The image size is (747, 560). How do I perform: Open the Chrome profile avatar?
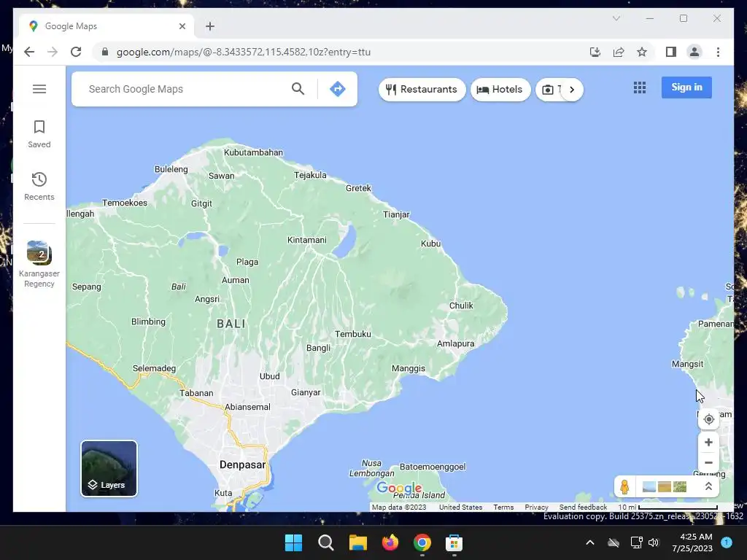point(694,52)
